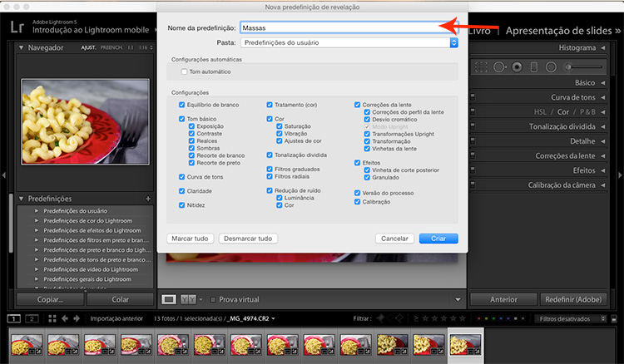Click the plus icon in Predefinições panel

[x=148, y=199]
